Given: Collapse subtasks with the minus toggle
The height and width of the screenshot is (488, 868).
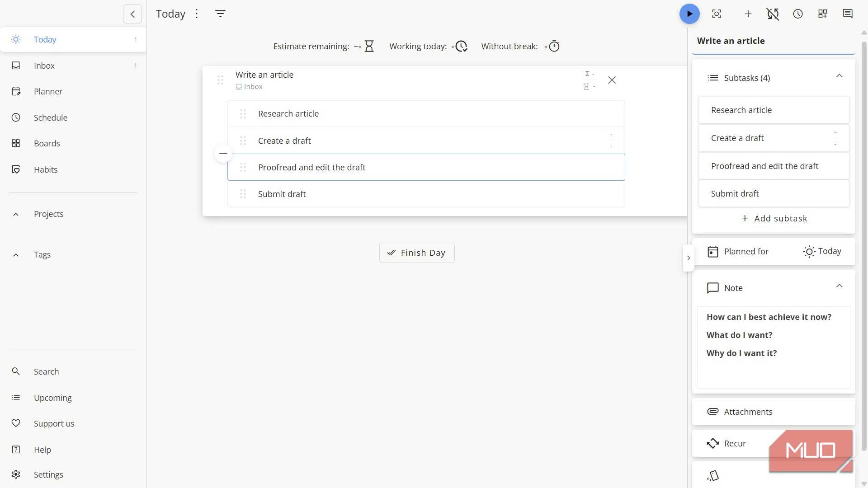Looking at the screenshot, I should click(x=223, y=154).
